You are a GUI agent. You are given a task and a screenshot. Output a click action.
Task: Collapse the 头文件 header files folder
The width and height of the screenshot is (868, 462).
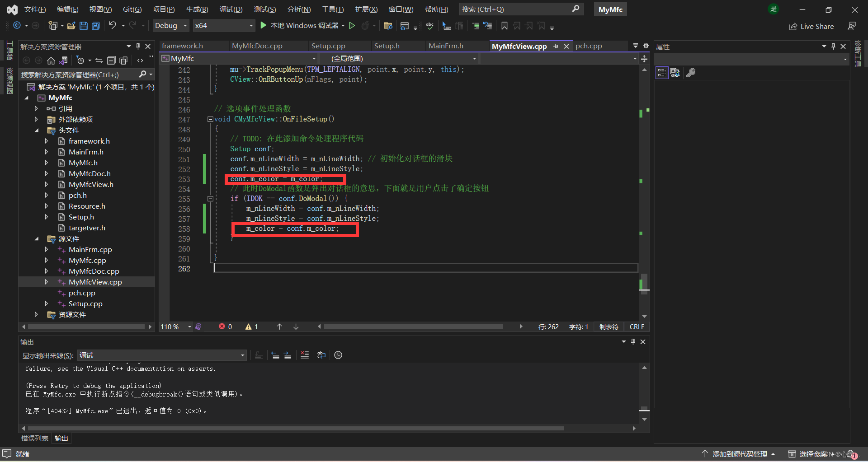pyautogui.click(x=36, y=130)
